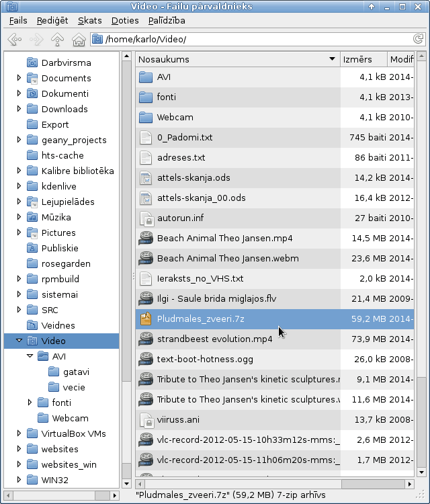430x504 pixels.
Task: Click the Ieraksts_no_VHS.txt file icon
Action: coord(146,279)
